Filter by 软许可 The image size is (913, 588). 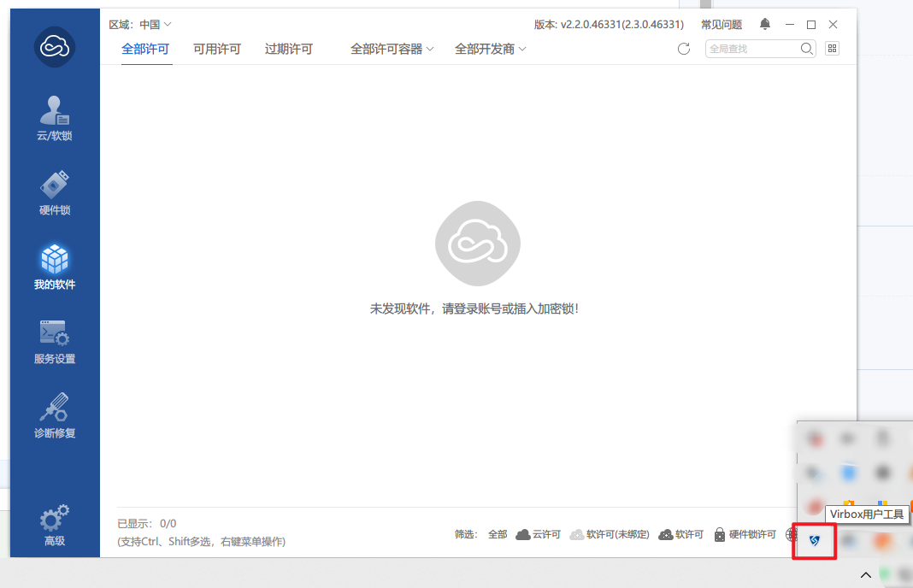coord(680,534)
